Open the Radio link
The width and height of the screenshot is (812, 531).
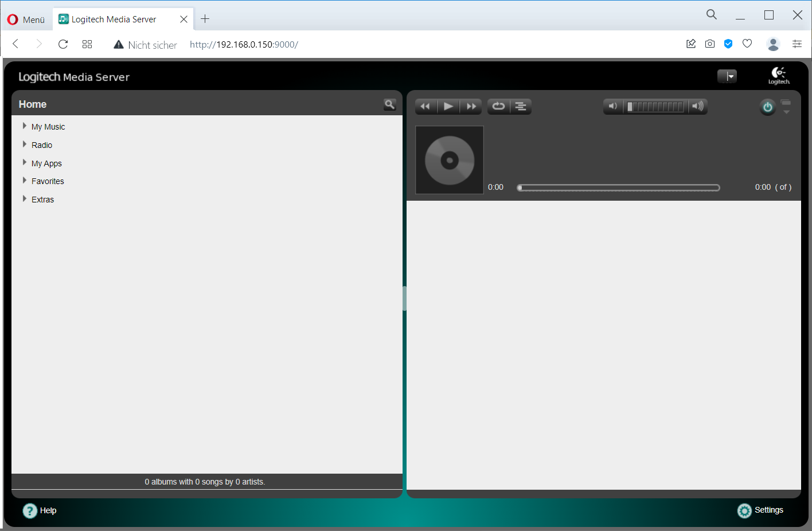point(42,145)
